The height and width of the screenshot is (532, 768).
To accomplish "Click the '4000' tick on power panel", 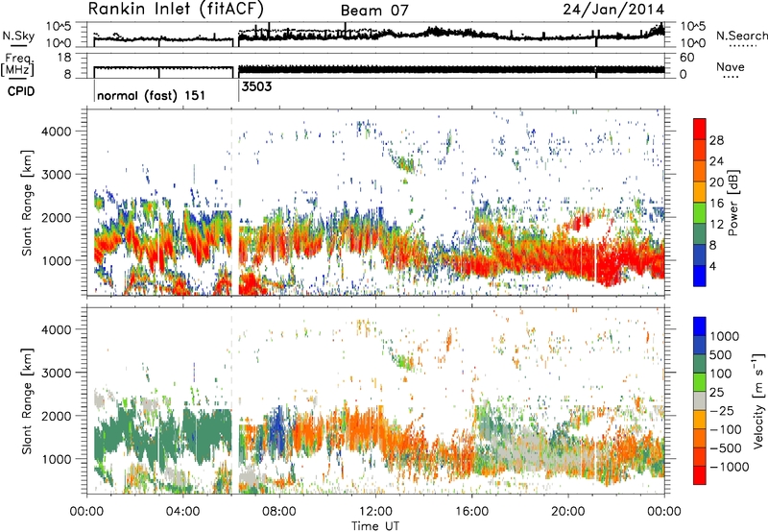I will [x=57, y=131].
